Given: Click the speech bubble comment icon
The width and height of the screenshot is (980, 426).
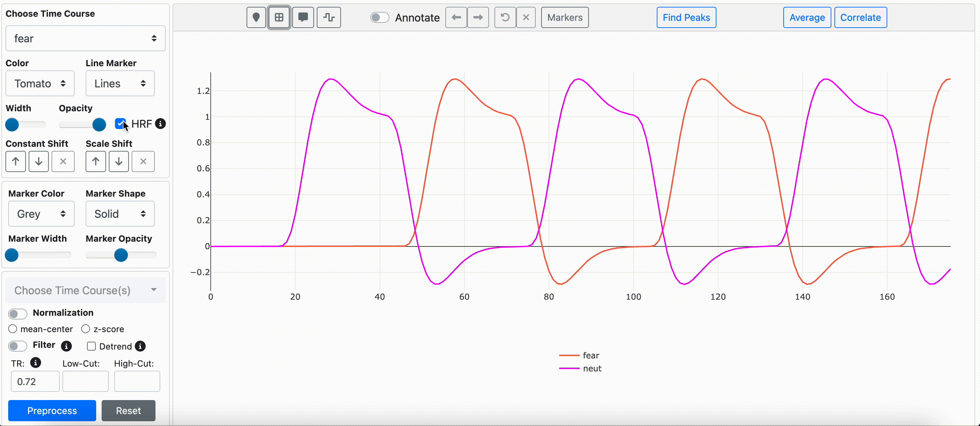Looking at the screenshot, I should click(x=303, y=17).
